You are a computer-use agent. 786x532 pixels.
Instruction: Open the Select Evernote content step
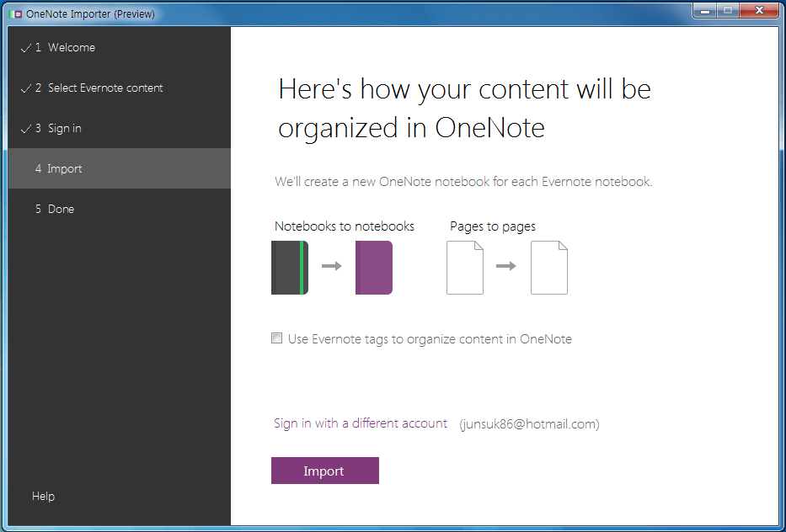104,88
